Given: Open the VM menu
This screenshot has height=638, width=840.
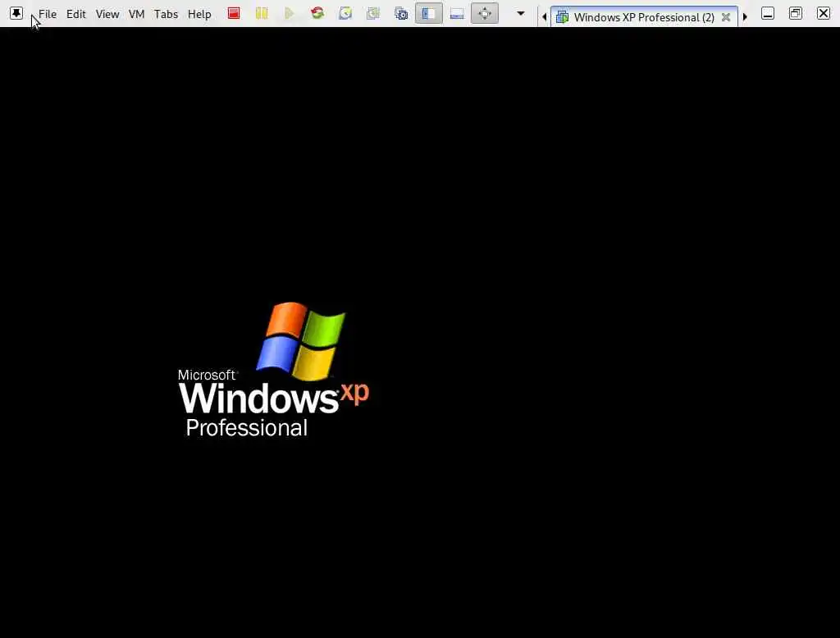Looking at the screenshot, I should [x=137, y=14].
